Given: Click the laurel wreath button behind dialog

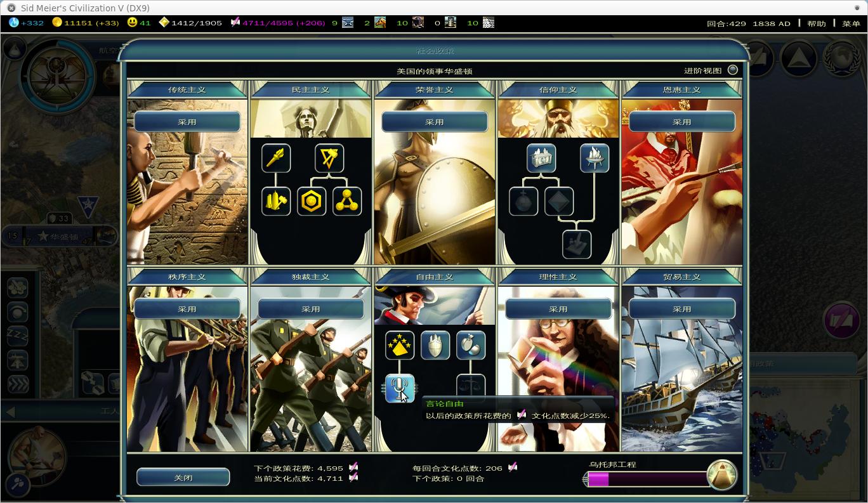Looking at the screenshot, I should coord(842,59).
